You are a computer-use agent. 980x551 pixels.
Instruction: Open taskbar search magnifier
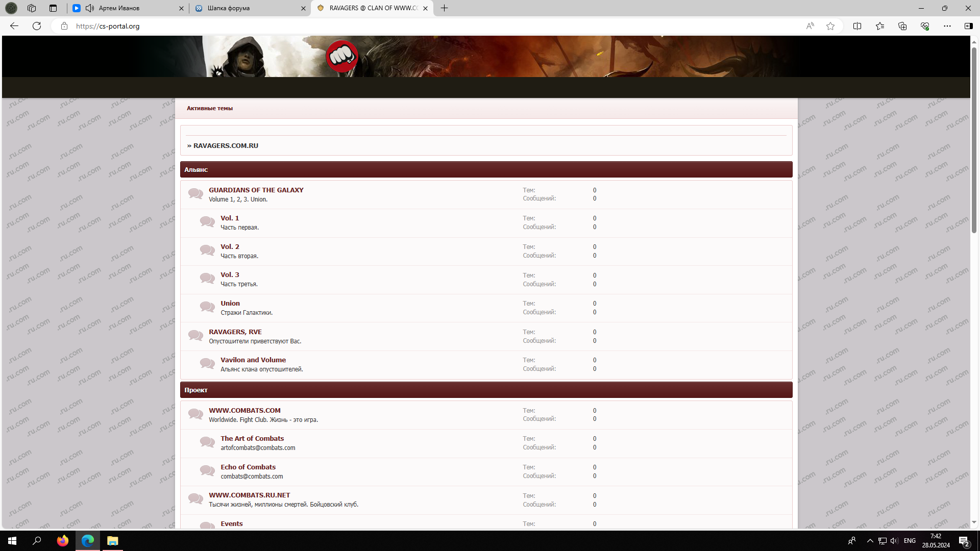(37, 541)
